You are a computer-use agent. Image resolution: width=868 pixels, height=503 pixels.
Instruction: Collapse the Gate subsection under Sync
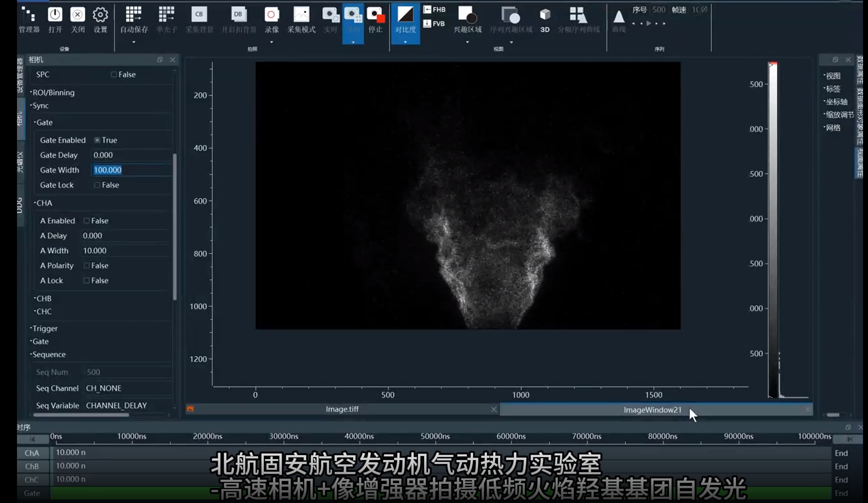(x=43, y=122)
